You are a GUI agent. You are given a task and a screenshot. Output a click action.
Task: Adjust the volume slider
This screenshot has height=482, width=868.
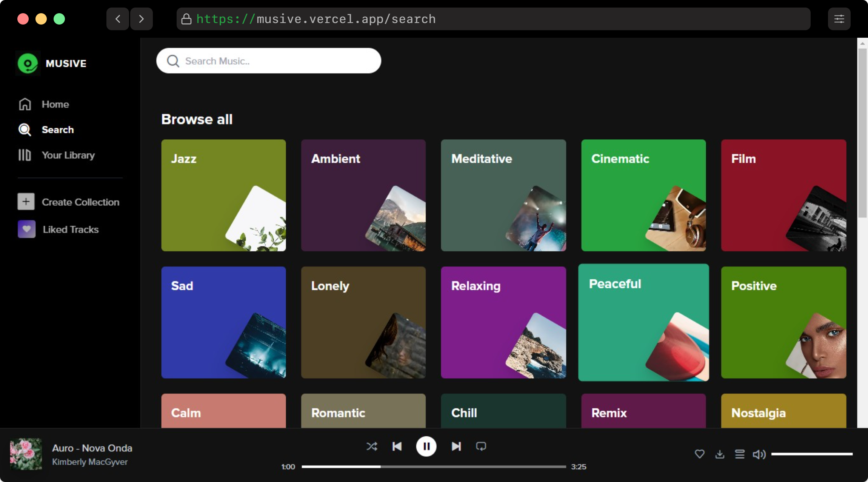point(811,454)
